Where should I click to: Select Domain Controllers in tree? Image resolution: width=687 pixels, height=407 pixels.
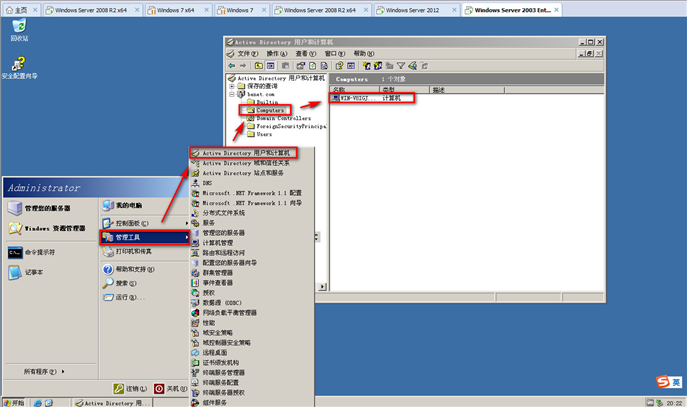pos(283,118)
